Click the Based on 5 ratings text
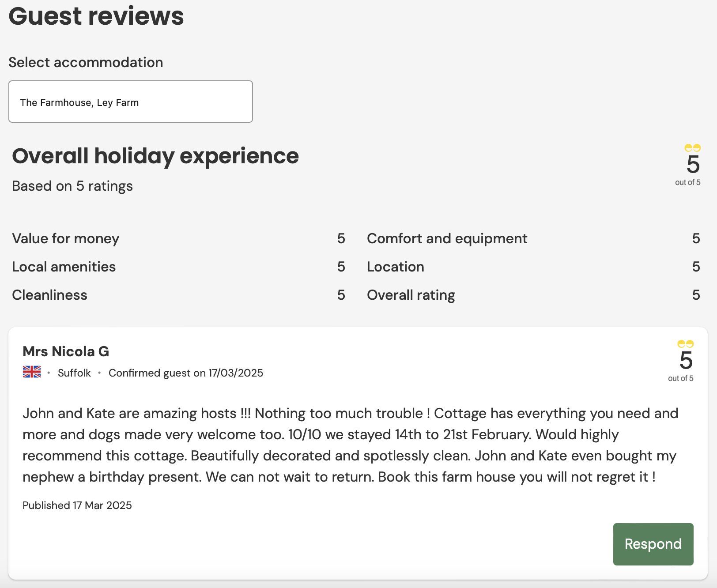717x588 pixels. click(72, 186)
